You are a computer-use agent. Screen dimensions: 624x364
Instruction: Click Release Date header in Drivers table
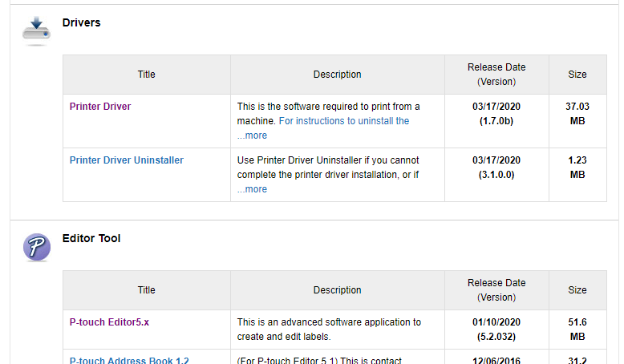[x=496, y=75]
